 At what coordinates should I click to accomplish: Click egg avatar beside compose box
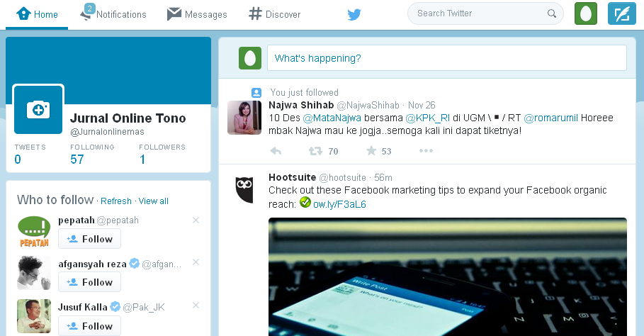(x=250, y=58)
